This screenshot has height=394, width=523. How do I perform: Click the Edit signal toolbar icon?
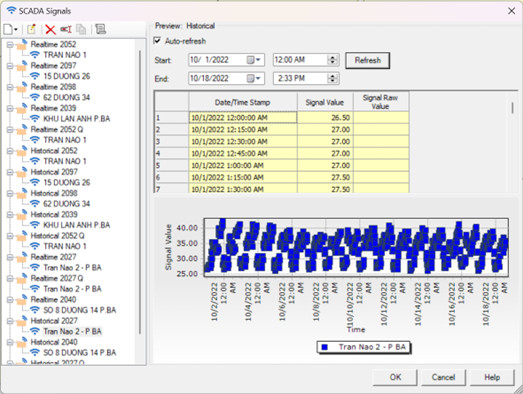[x=31, y=29]
